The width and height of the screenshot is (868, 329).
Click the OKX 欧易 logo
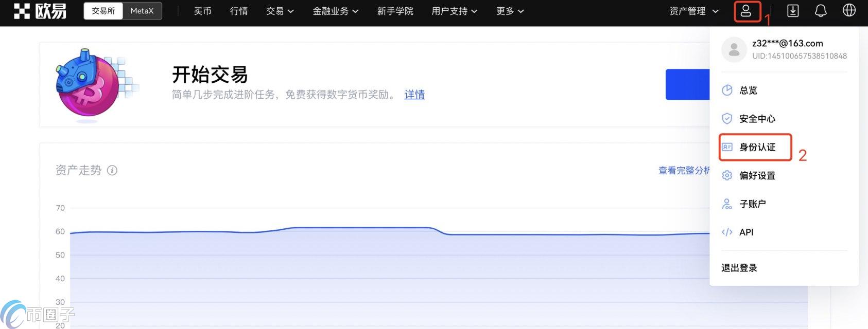[x=40, y=11]
